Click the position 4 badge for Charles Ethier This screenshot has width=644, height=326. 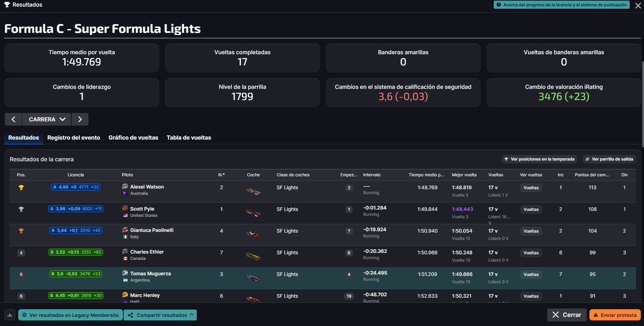(x=21, y=253)
